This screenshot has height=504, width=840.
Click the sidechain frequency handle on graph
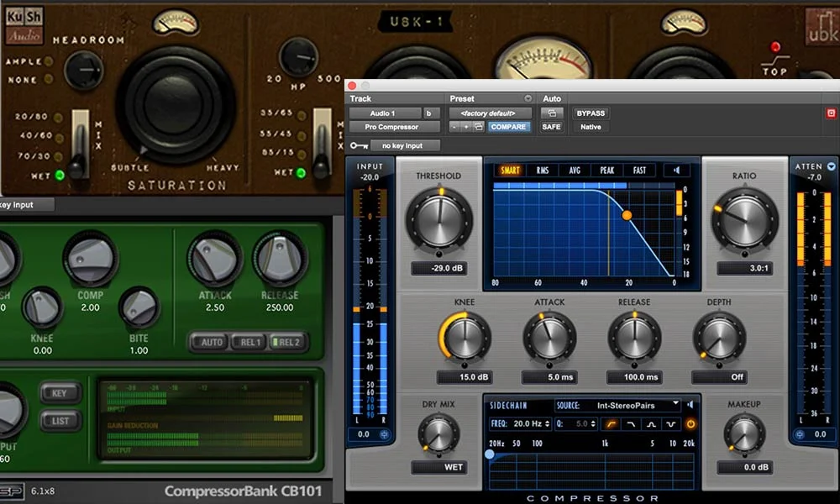[490, 454]
